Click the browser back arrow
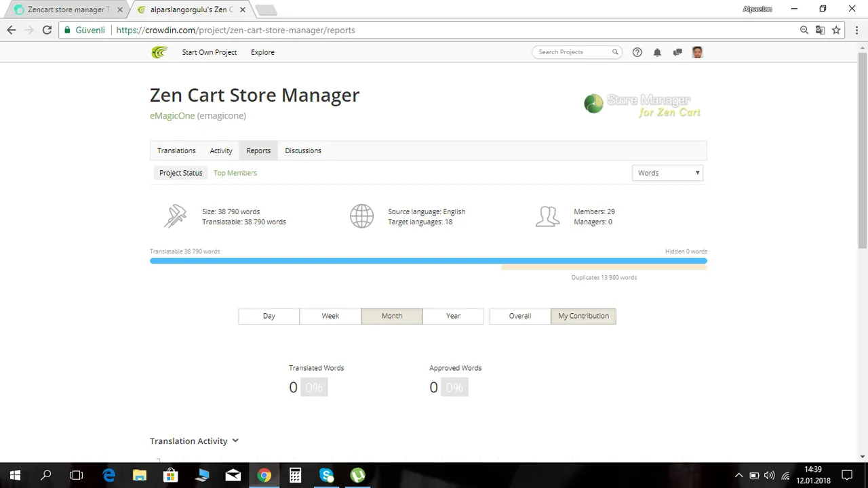The width and height of the screenshot is (868, 488). (x=12, y=30)
